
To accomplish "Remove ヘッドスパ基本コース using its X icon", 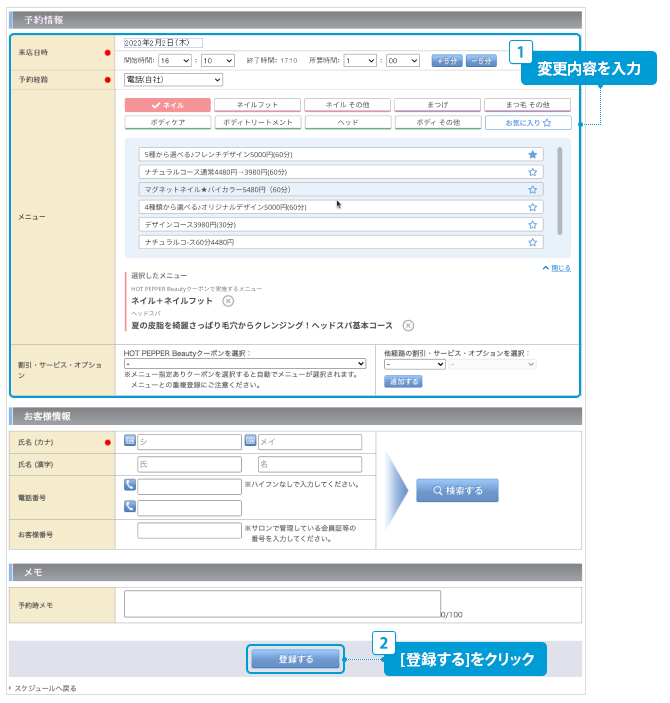I will pyautogui.click(x=407, y=325).
